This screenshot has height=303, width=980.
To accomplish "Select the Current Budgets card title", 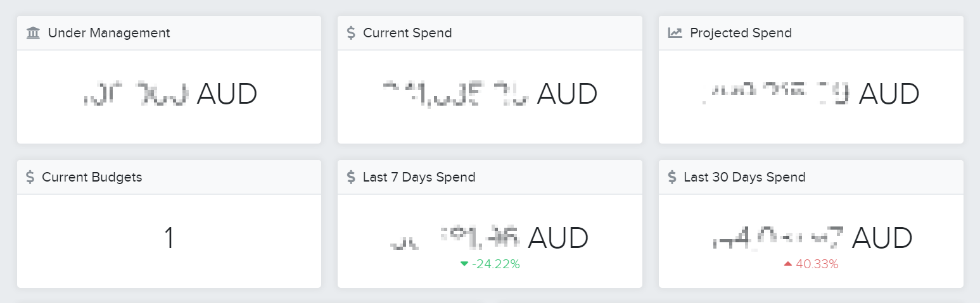I will [x=92, y=177].
